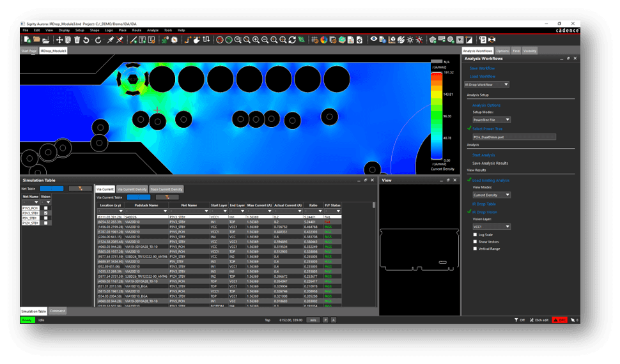Click the Add circle shape icon
This screenshot has height=364, width=620.
pos(451,40)
